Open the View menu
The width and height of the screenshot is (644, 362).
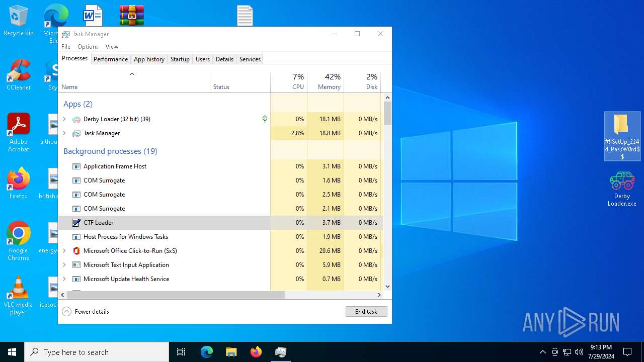tap(112, 47)
